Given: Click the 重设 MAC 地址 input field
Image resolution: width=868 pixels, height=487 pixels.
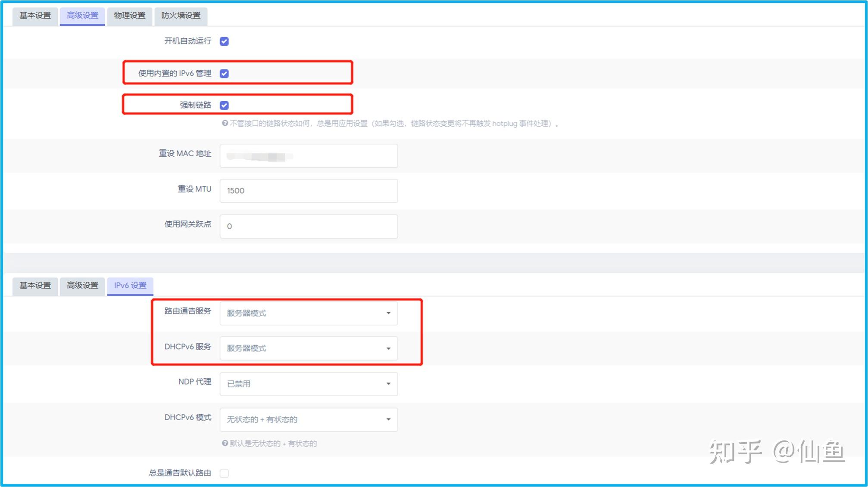Looking at the screenshot, I should point(308,155).
